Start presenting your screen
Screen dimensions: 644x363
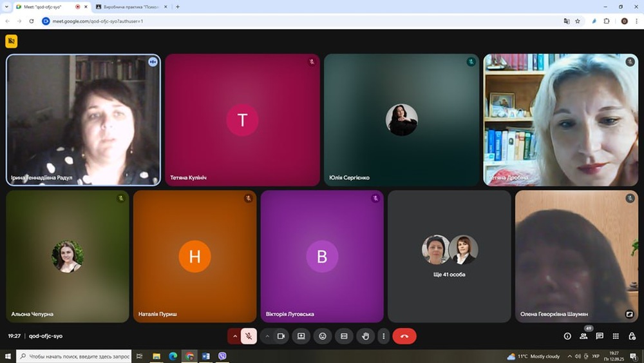[x=301, y=336]
